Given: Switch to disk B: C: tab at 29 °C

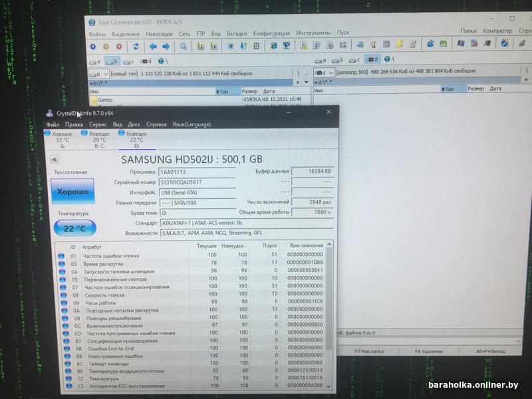Looking at the screenshot, I should [x=96, y=140].
